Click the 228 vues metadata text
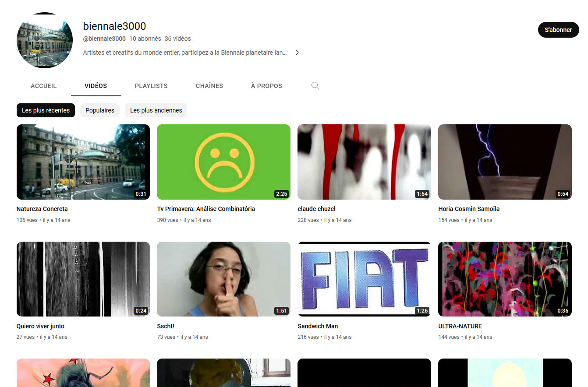Viewport: 588px width, 387px height. click(x=308, y=220)
